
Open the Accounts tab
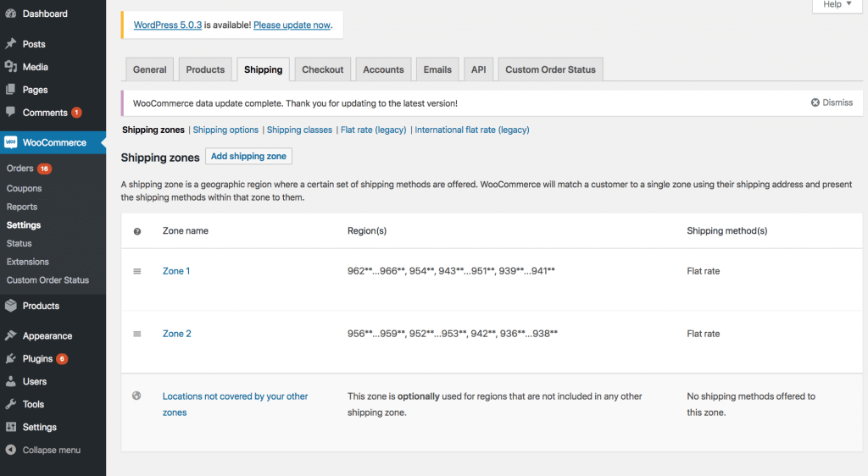pos(384,69)
